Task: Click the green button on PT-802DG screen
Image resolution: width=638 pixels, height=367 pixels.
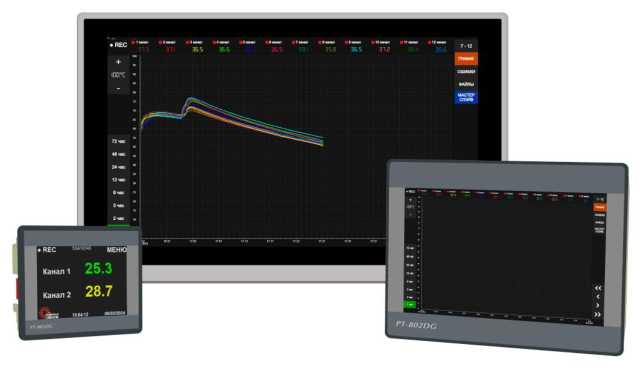Action: point(410,304)
